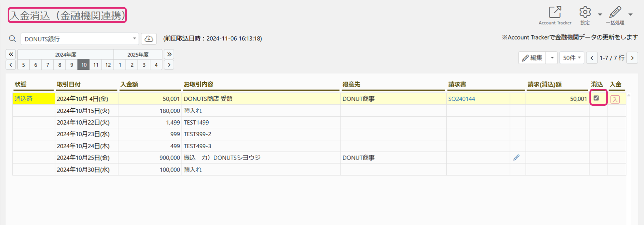This screenshot has width=644, height=225.
Task: Jump forward with the double-right arrow
Action: point(169,54)
